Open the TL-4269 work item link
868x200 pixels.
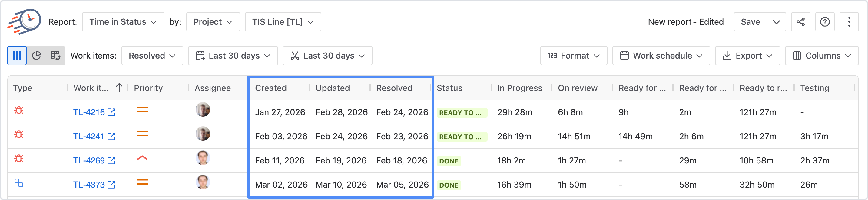89,161
